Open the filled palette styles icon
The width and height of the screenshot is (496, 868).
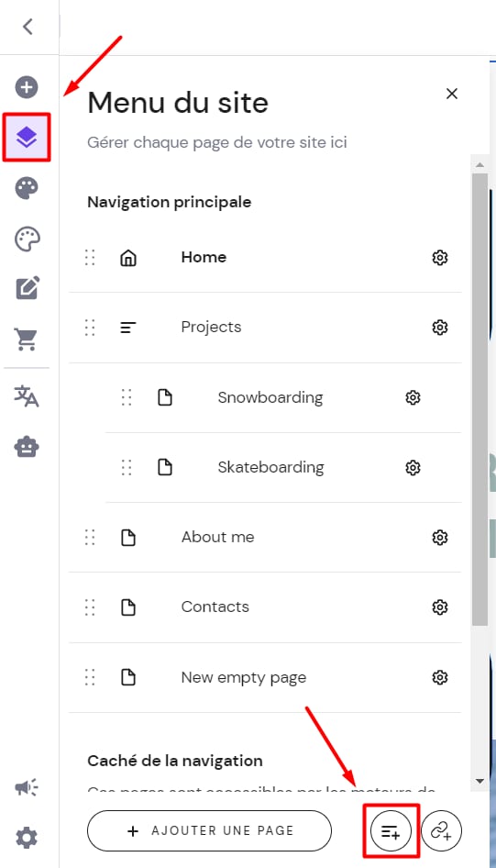(27, 188)
